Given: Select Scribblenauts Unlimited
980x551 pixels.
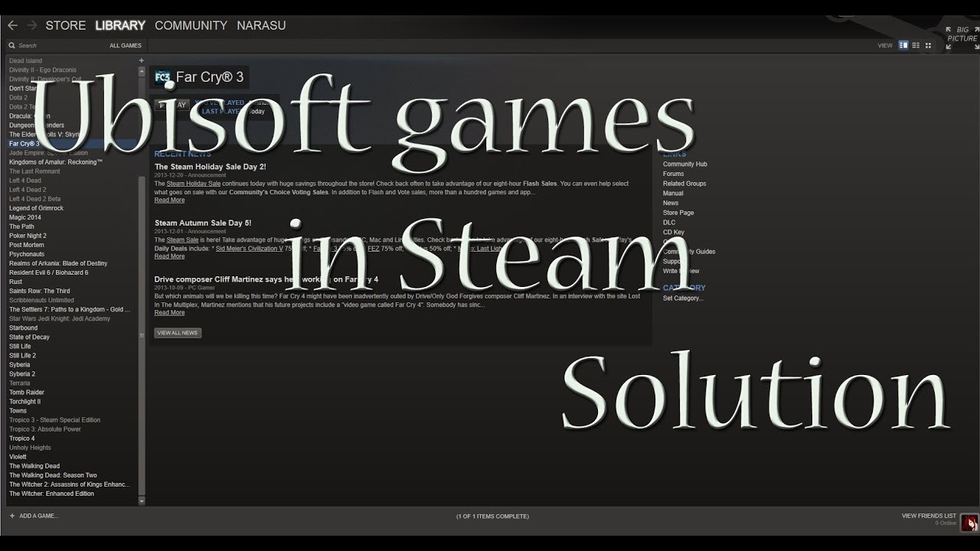Looking at the screenshot, I should (x=41, y=300).
